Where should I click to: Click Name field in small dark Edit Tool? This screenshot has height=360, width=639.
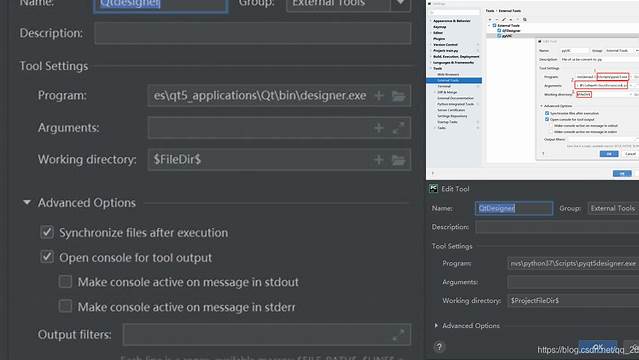point(514,208)
